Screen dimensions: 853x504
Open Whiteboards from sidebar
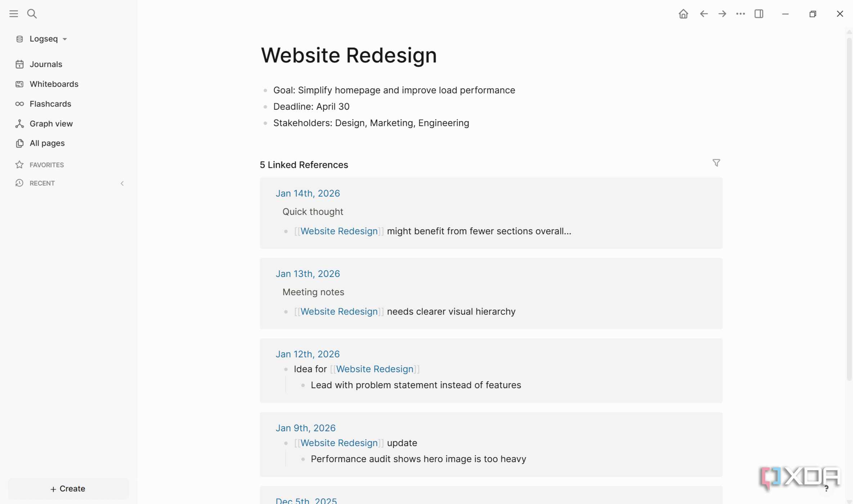click(54, 84)
